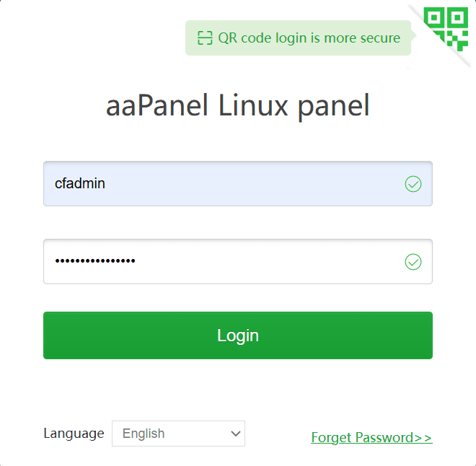The width and height of the screenshot is (476, 466).
Task: Click the "QR code login is more secure" tooltip
Action: coord(298,38)
